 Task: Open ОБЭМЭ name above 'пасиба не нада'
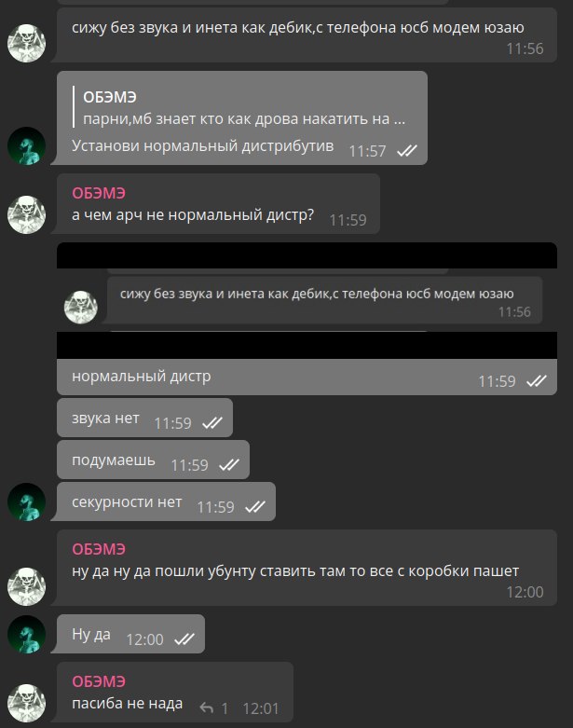(x=99, y=681)
